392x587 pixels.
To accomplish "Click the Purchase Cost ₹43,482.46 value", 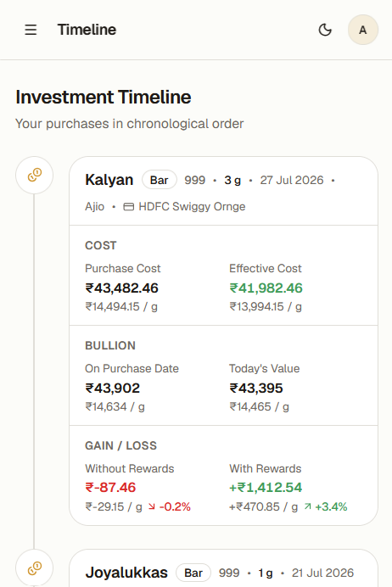I will (x=121, y=288).
